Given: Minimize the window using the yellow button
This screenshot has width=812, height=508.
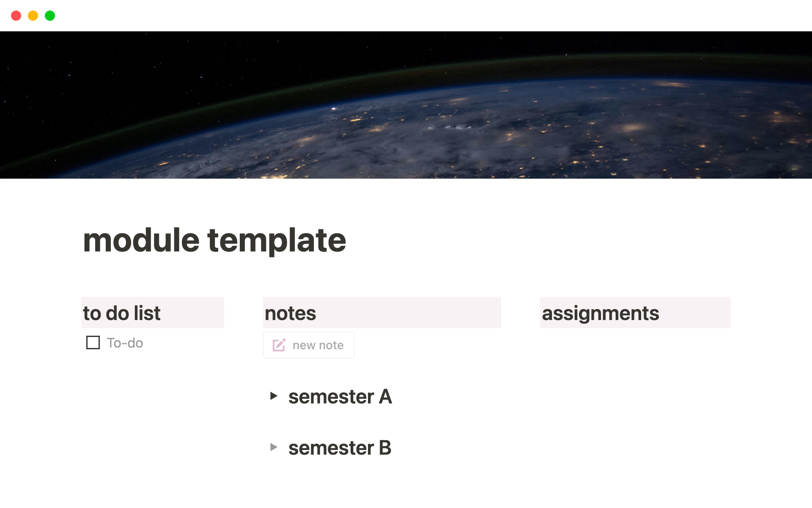Looking at the screenshot, I should (x=33, y=16).
